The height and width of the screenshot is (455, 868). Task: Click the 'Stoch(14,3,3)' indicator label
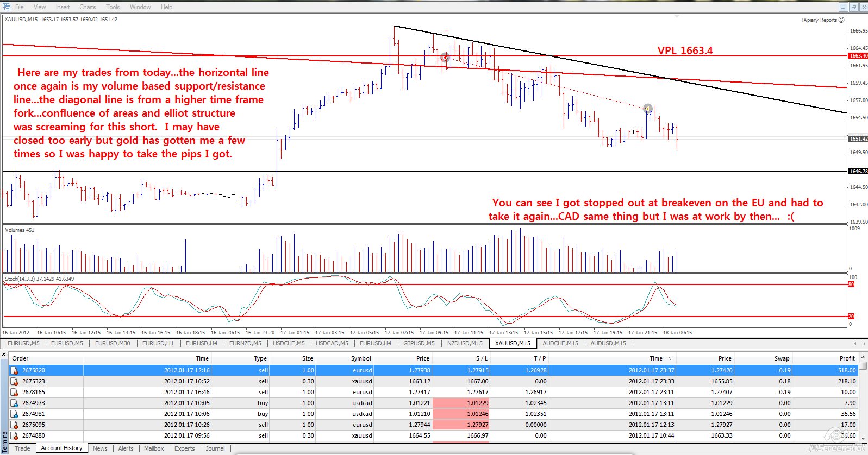coord(20,279)
